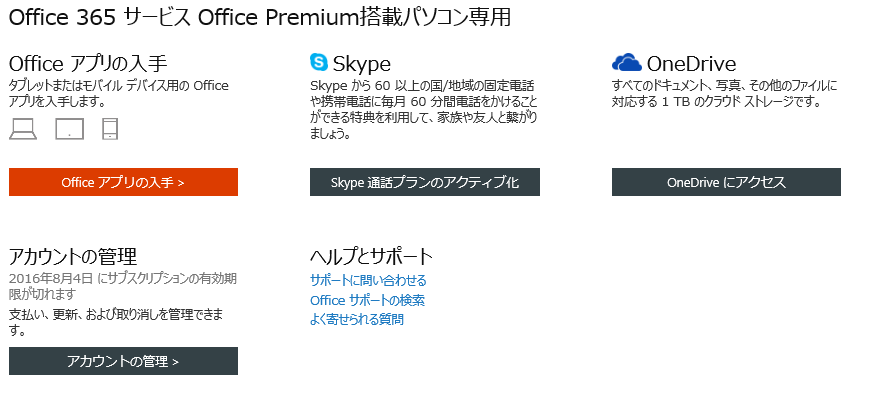Click the アカウントの管理 button
Screen dimensions: 869x415
click(123, 361)
